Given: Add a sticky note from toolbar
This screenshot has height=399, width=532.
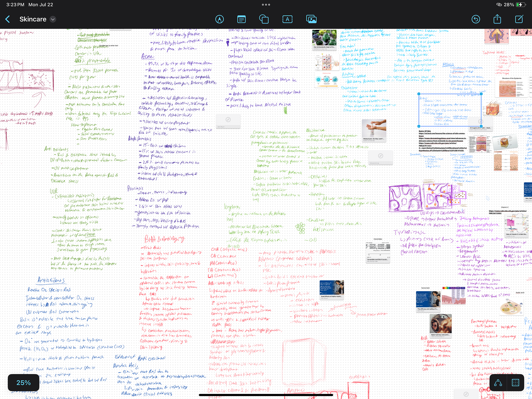Looking at the screenshot, I should (241, 19).
